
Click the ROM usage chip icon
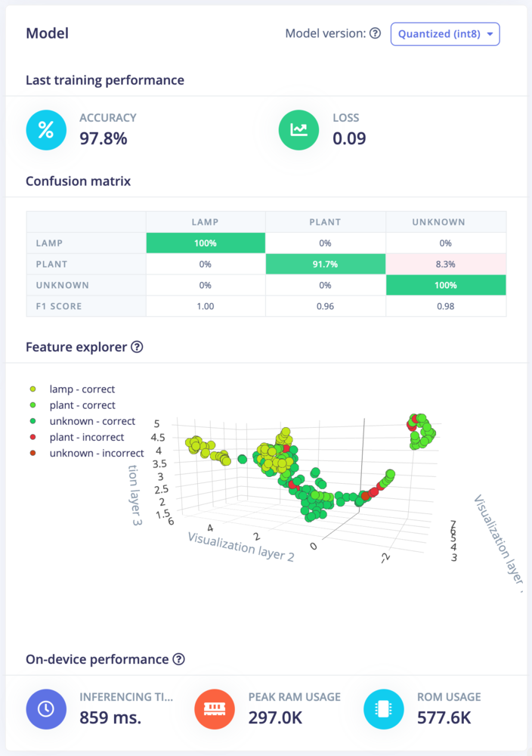[384, 709]
